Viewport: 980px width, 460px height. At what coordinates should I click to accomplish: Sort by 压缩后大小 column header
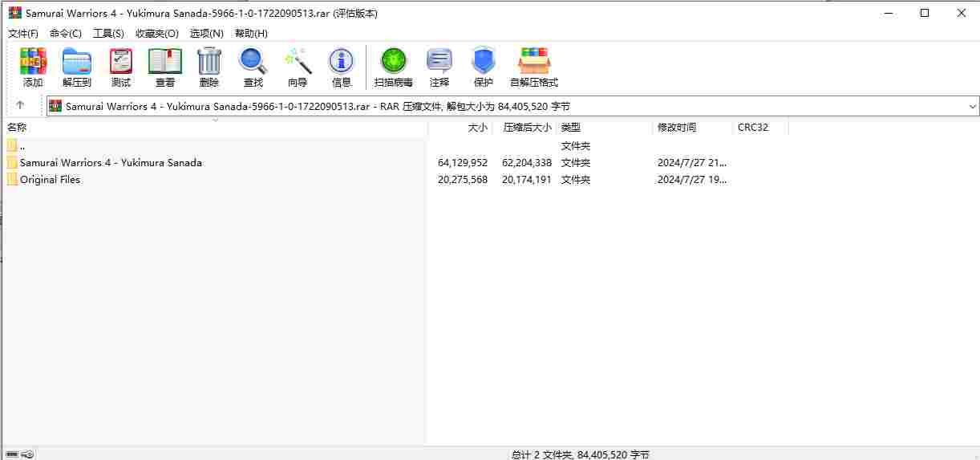click(x=524, y=127)
